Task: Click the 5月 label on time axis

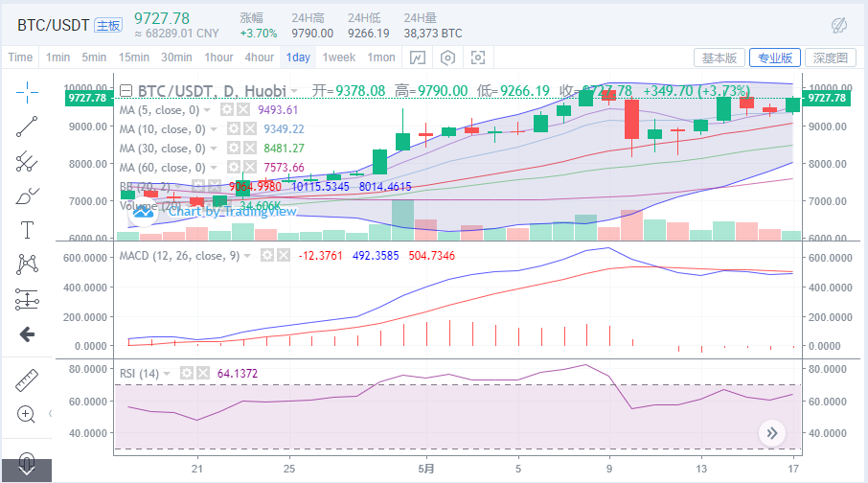Action: click(426, 469)
